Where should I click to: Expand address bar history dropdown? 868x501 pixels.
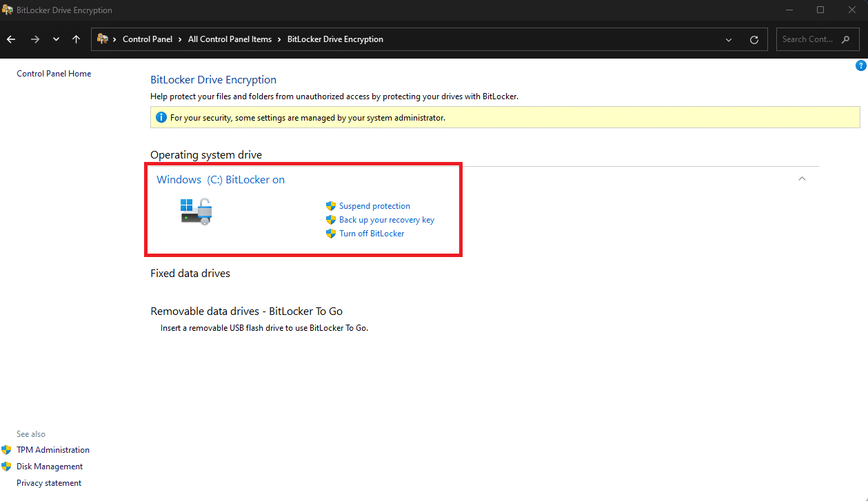(729, 40)
